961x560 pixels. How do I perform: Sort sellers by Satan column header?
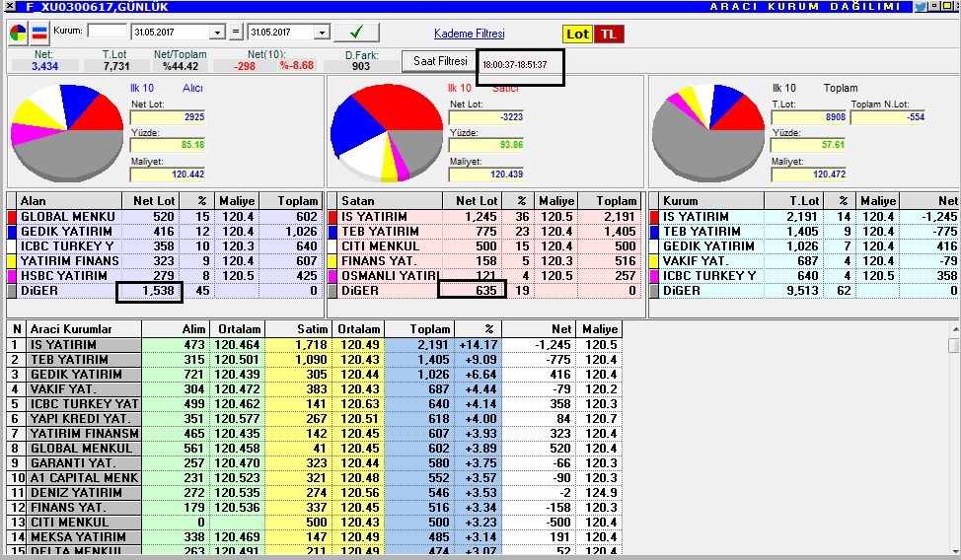click(390, 201)
